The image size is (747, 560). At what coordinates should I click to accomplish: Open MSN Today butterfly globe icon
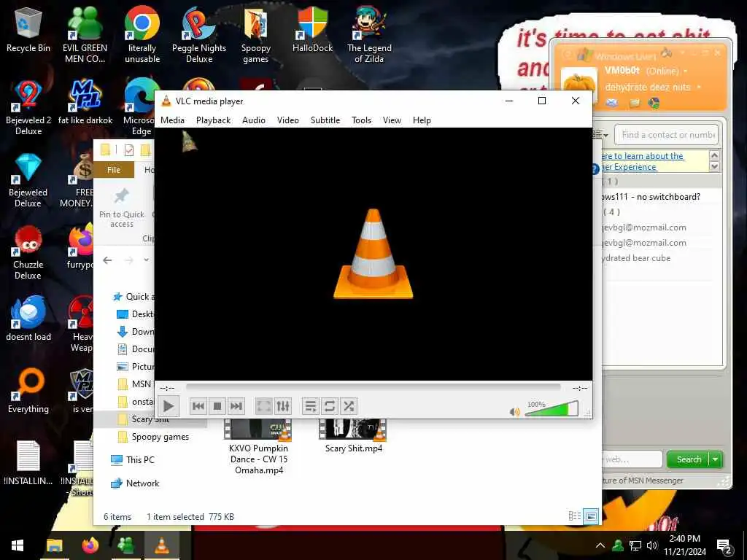tap(654, 103)
